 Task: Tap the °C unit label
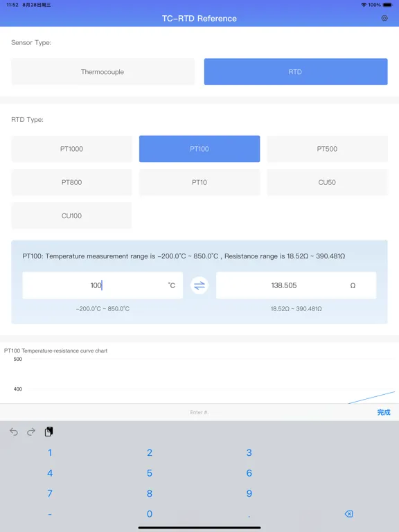click(172, 285)
